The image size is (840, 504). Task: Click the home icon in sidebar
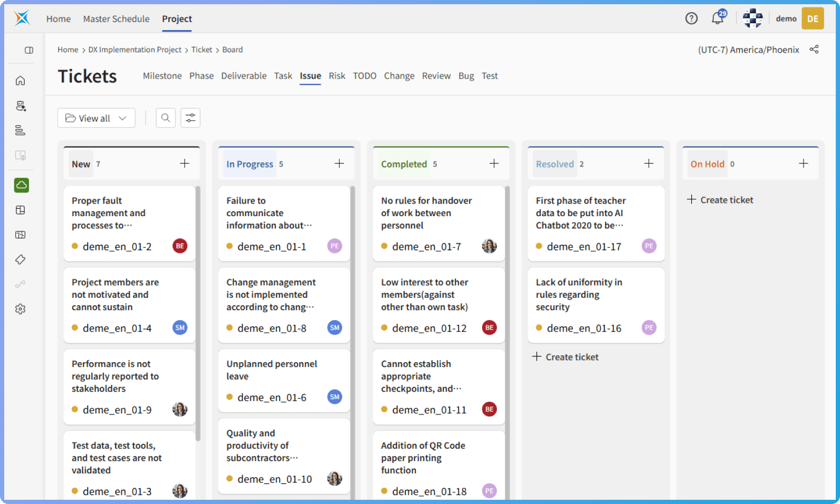click(21, 81)
